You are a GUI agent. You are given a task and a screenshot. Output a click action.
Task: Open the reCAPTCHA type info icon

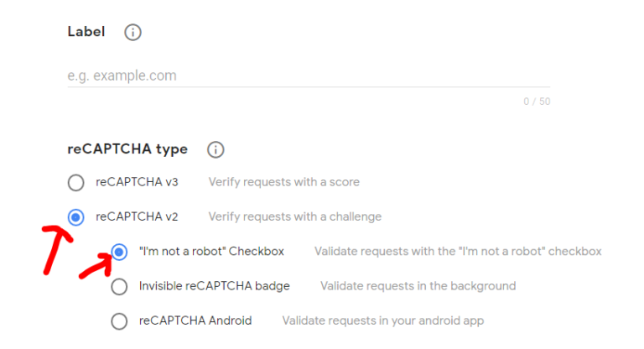pyautogui.click(x=216, y=149)
